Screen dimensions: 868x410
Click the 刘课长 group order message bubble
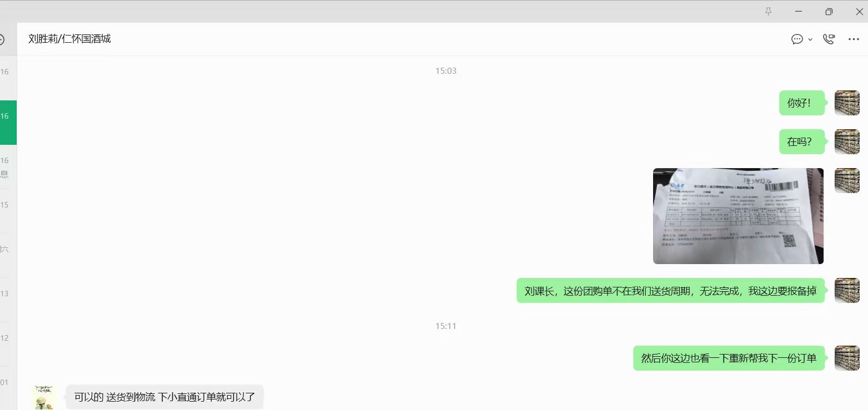pos(671,291)
